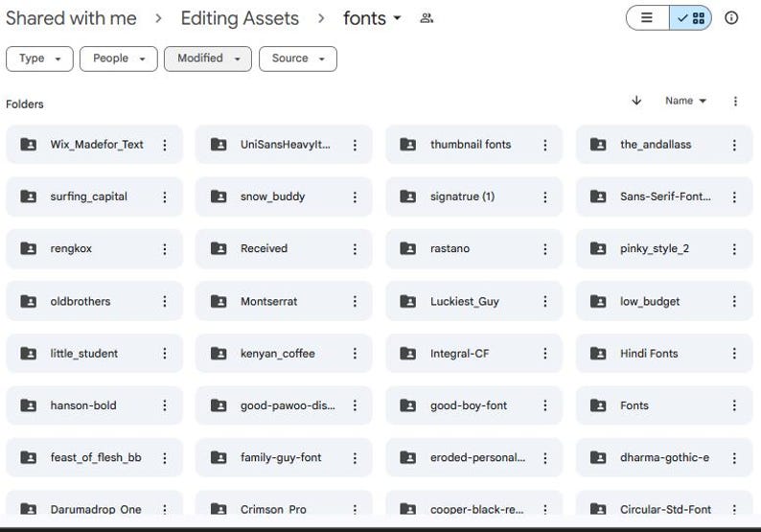Select the thumbnail fonts folder
This screenshot has width=761, height=532.
pos(474,145)
